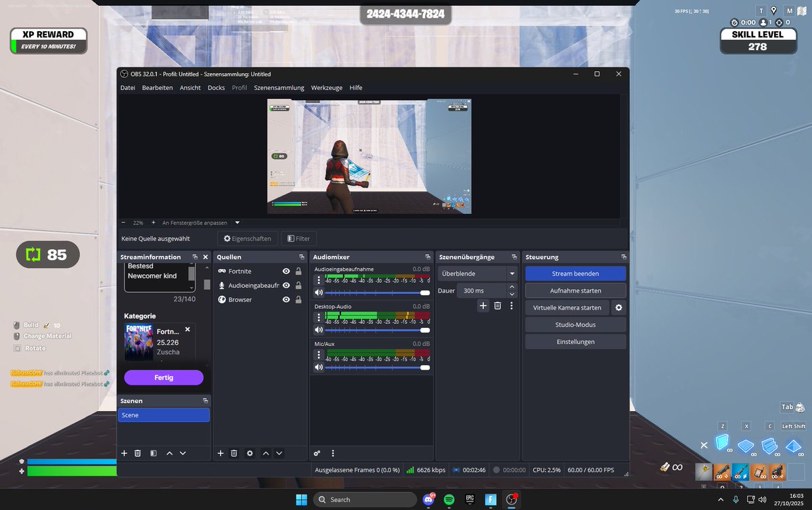This screenshot has height=510, width=812.
Task: Close the Streaminformation dock
Action: point(205,257)
